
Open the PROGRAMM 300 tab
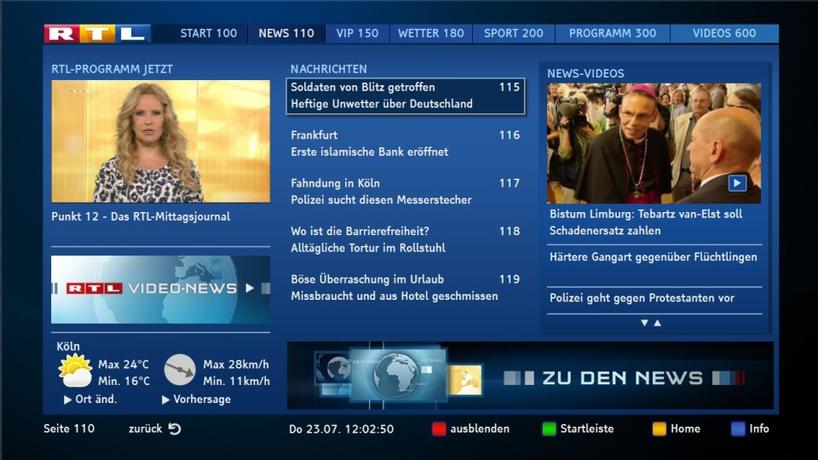click(612, 33)
